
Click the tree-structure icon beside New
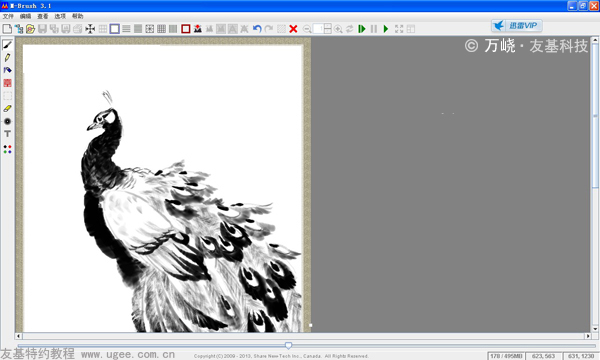click(19, 29)
